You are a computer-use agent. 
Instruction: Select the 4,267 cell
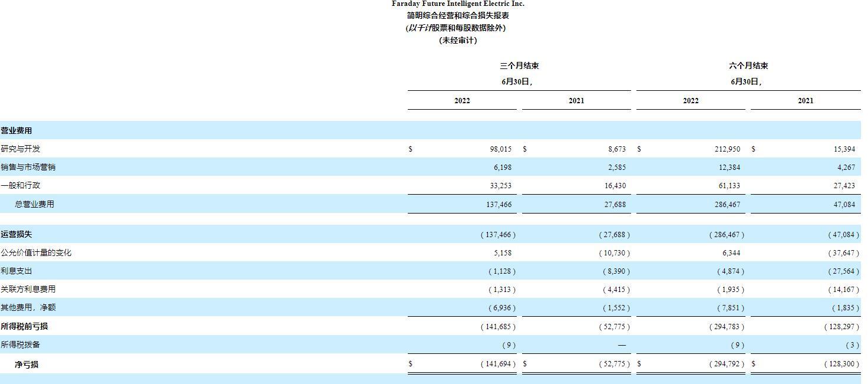tap(846, 168)
